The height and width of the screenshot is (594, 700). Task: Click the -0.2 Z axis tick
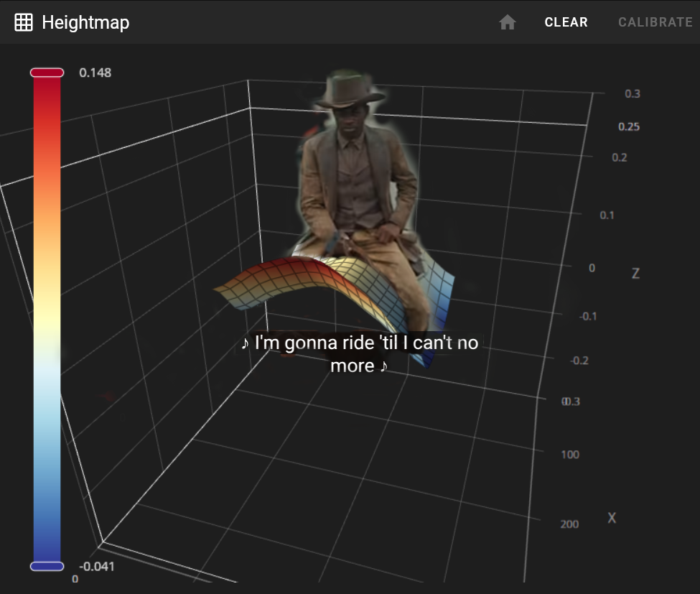click(x=579, y=361)
